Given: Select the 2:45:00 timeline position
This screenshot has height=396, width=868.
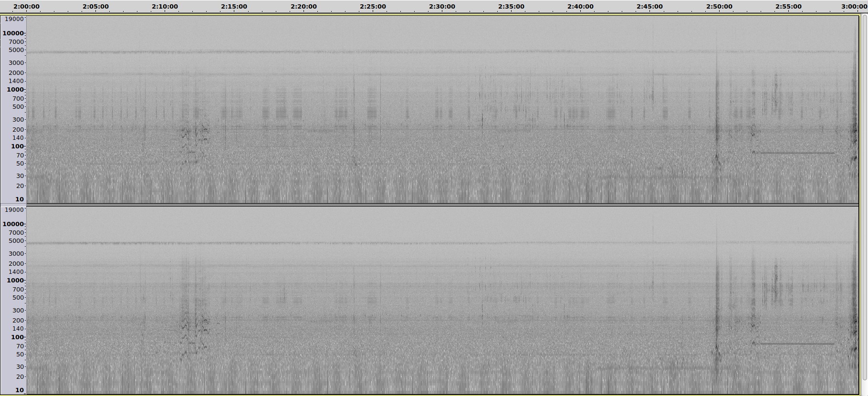Looking at the screenshot, I should coord(649,7).
